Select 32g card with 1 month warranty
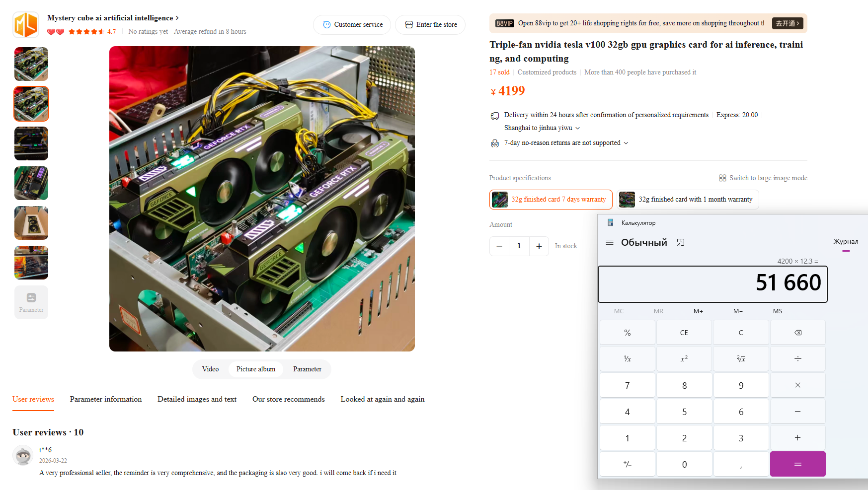 (x=688, y=200)
